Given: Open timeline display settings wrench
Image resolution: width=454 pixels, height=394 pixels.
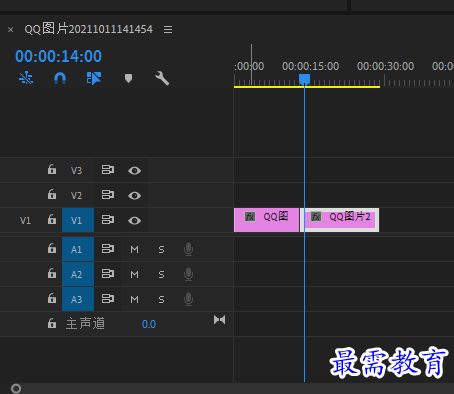Looking at the screenshot, I should (162, 78).
